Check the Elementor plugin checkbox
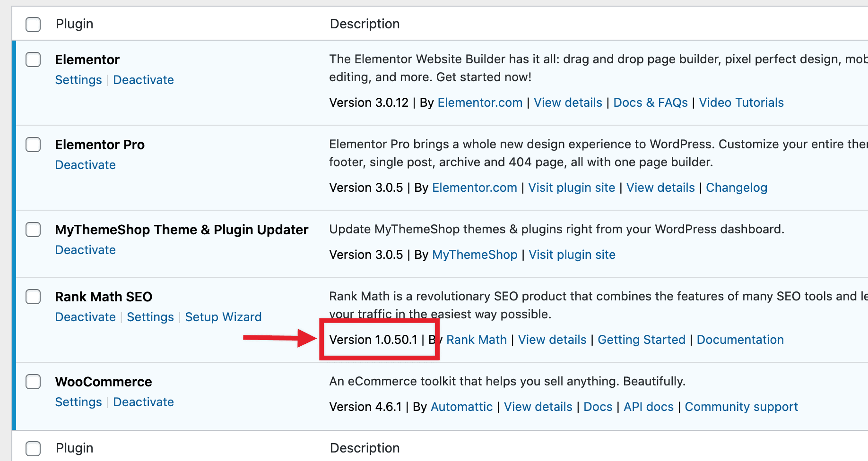 click(x=33, y=60)
